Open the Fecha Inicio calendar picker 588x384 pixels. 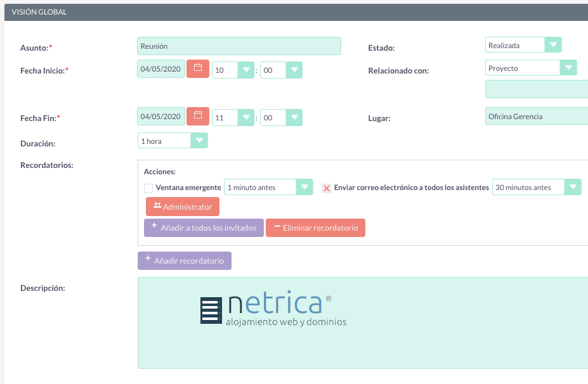coord(198,68)
